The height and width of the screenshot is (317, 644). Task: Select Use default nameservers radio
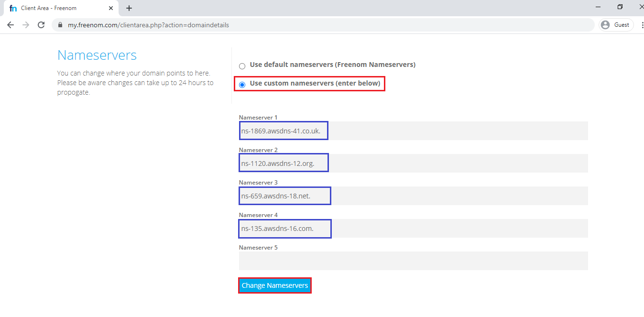click(x=242, y=66)
